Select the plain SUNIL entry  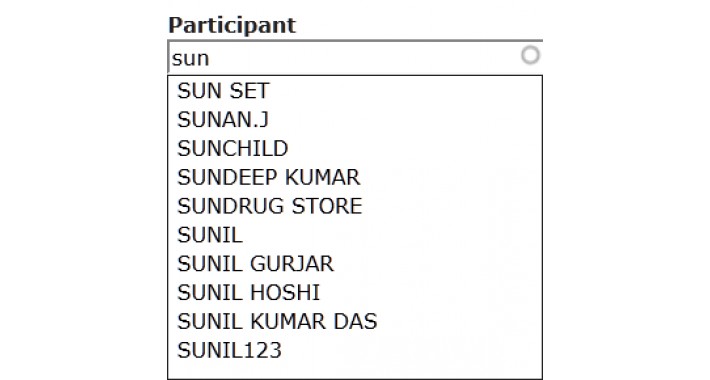(x=355, y=235)
